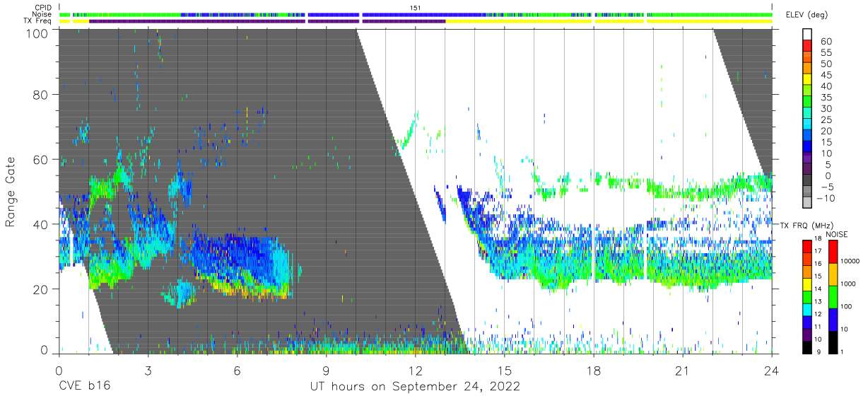Click the 1 value in NOISE legend
868x401 pixels.
842,351
